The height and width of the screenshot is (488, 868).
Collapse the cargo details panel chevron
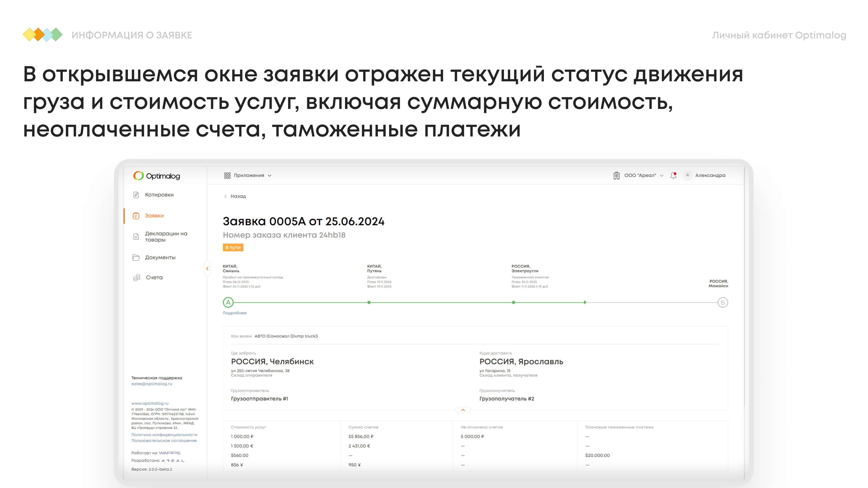(x=463, y=410)
